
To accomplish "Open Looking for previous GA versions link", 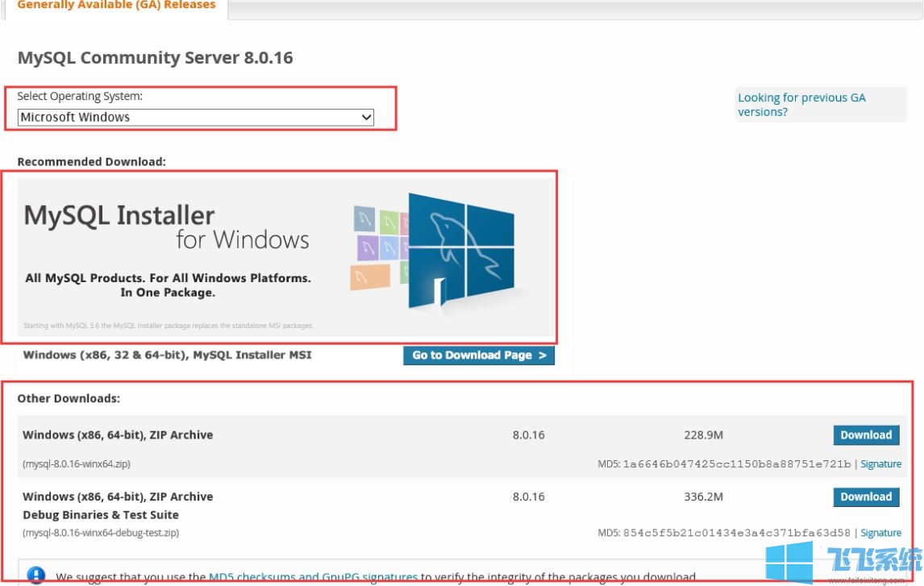I will click(x=801, y=105).
